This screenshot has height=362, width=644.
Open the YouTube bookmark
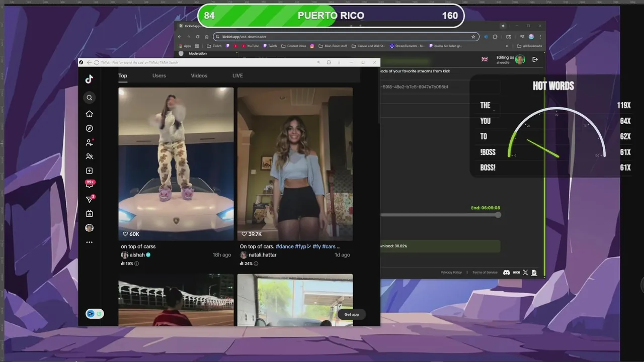click(x=250, y=46)
